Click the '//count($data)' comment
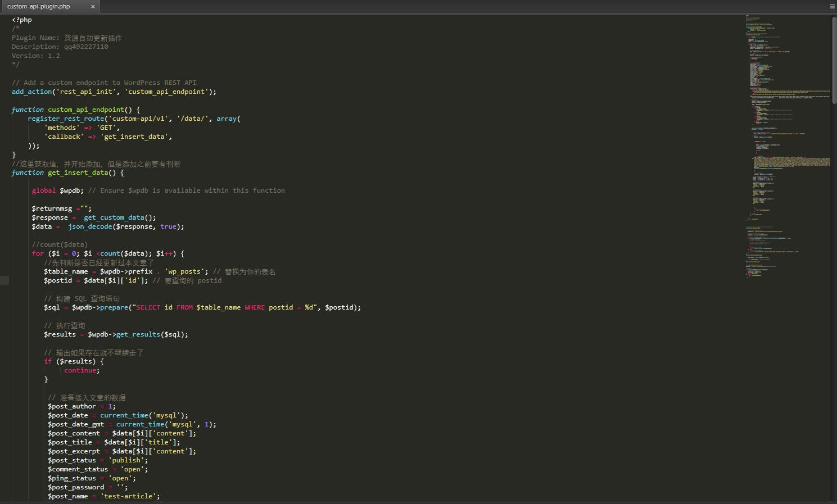Image resolution: width=837 pixels, height=504 pixels. click(60, 244)
